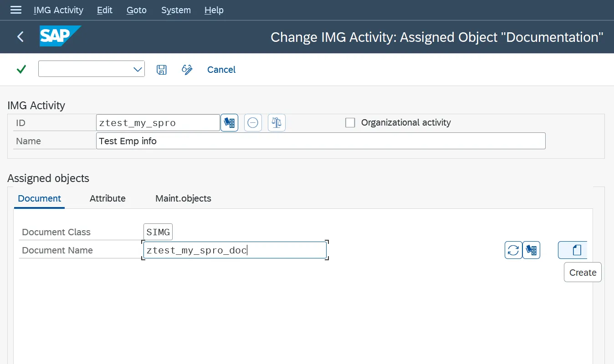Viewport: 614px width, 364px height.
Task: Save the IMG activity using the floppy disk icon
Action: pos(161,69)
